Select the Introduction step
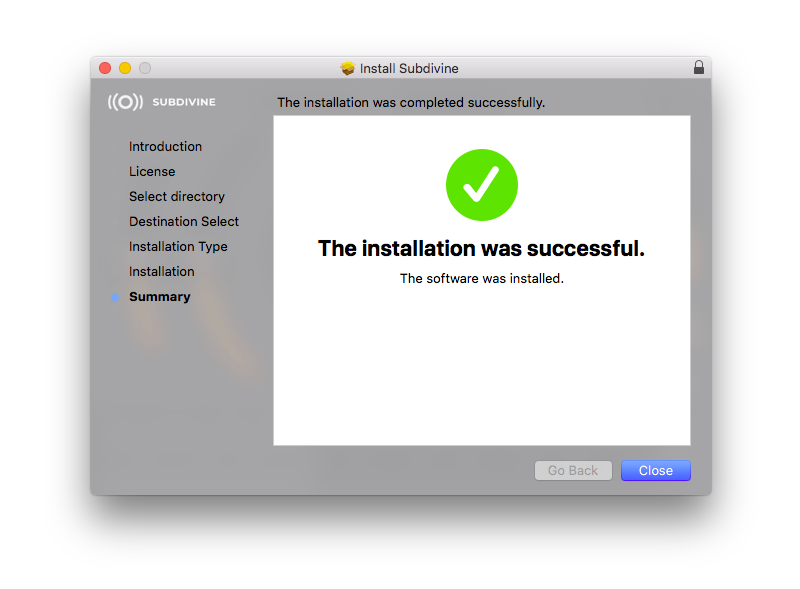Image resolution: width=800 pixels, height=589 pixels. click(165, 146)
